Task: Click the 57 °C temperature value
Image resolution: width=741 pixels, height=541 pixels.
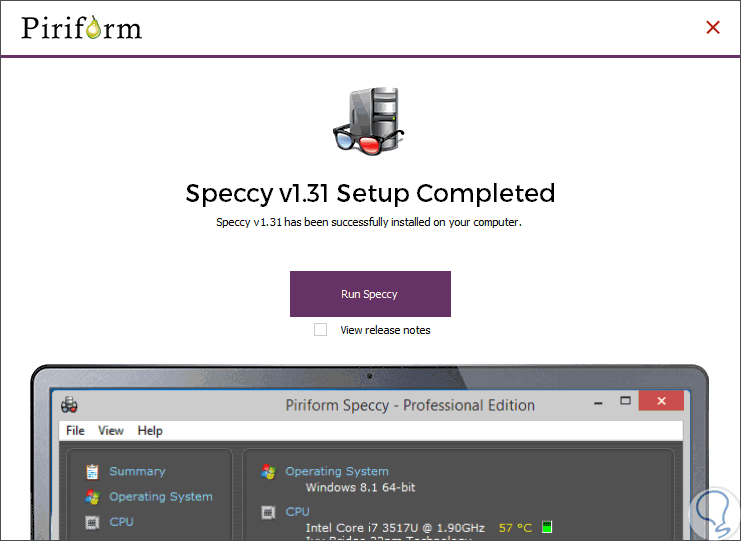Action: (515, 528)
